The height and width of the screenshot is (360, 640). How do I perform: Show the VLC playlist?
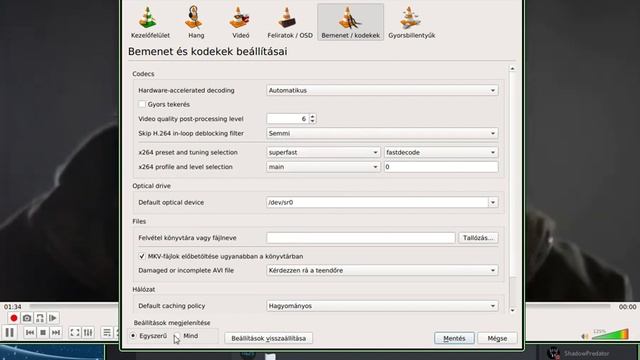107,333
